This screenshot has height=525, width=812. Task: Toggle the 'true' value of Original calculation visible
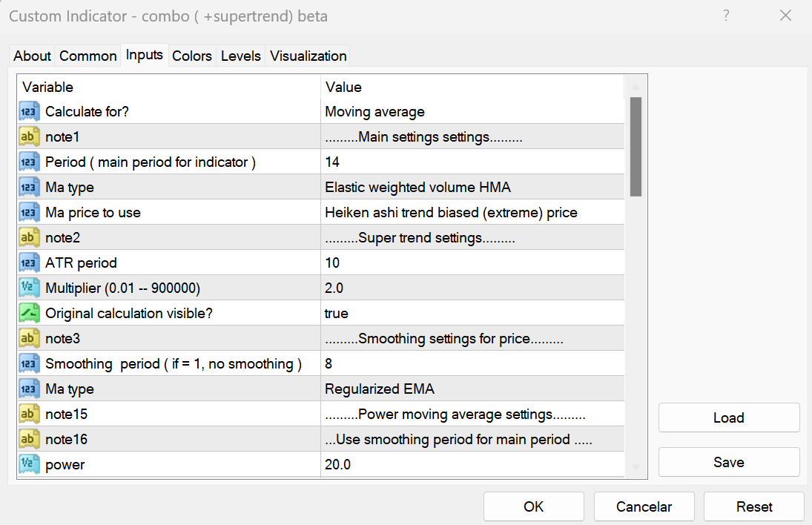pos(337,314)
